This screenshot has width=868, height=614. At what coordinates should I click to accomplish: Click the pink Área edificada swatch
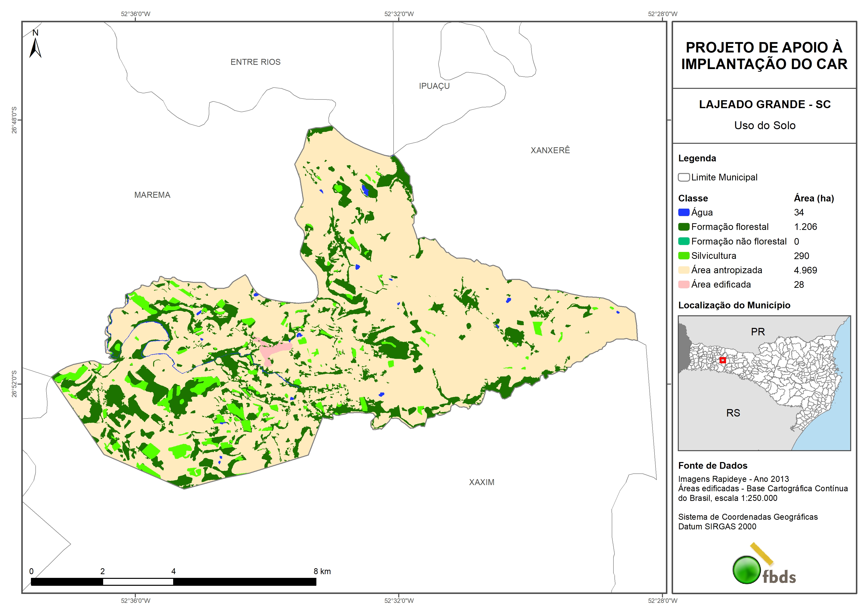(683, 285)
